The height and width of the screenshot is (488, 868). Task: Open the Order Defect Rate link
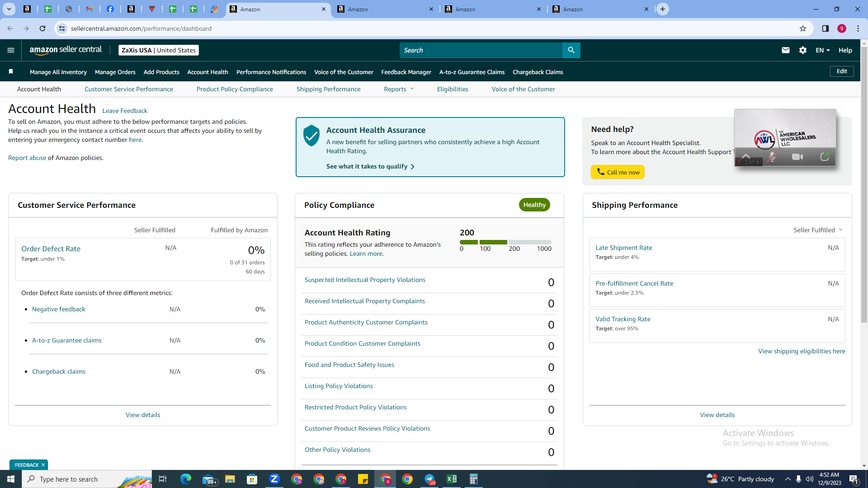pyautogui.click(x=51, y=249)
